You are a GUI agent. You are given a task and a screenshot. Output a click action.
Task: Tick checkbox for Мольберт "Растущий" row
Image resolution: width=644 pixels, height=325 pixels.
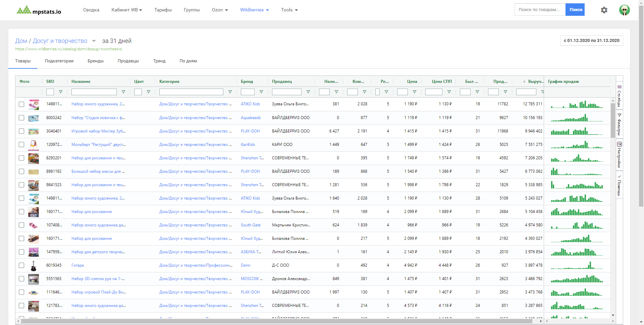point(21,145)
